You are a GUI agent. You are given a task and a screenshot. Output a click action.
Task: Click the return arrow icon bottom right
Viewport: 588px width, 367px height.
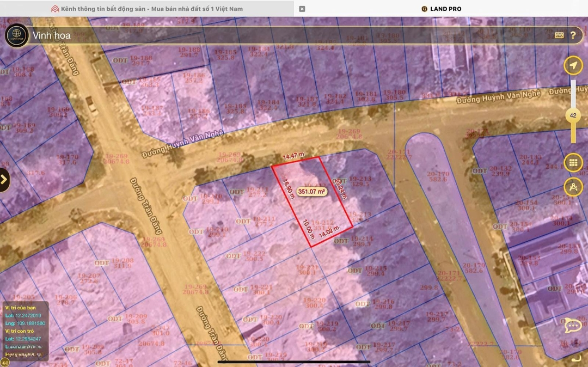click(576, 358)
